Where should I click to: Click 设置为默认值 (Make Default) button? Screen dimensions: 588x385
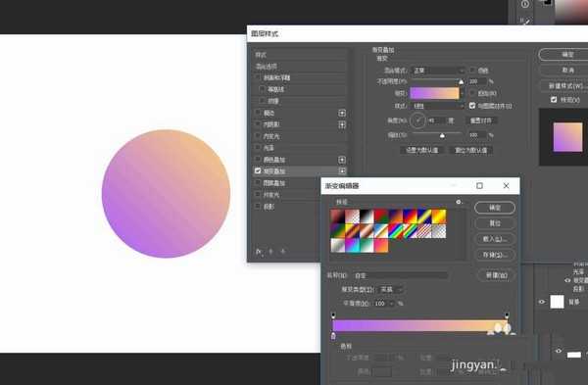click(421, 150)
